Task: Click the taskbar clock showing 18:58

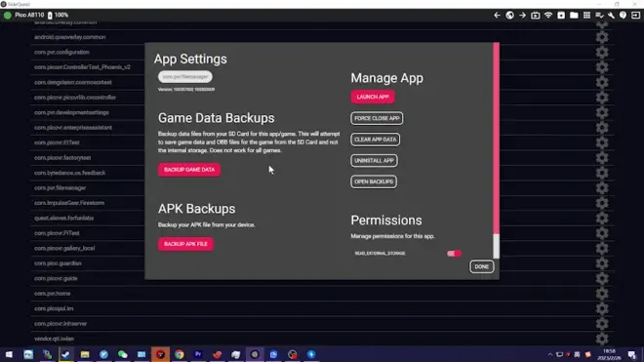Action: [609, 354]
